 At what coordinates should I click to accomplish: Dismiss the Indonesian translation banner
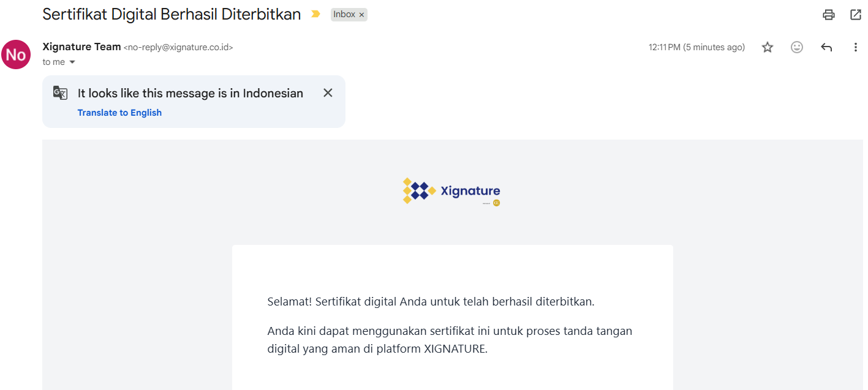328,93
